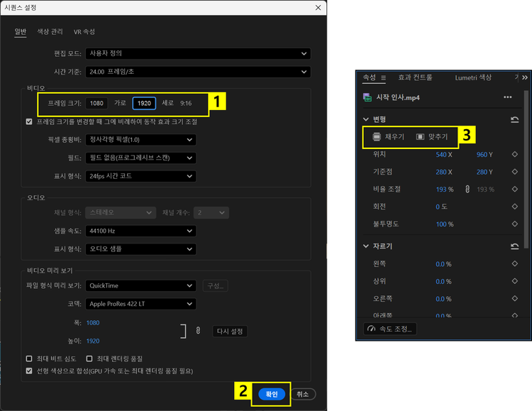Click the frame width field showing 1080
This screenshot has width=532, height=411.
click(x=96, y=103)
